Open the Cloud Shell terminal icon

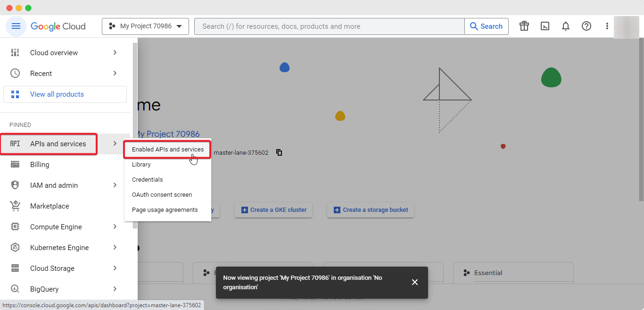pyautogui.click(x=545, y=26)
